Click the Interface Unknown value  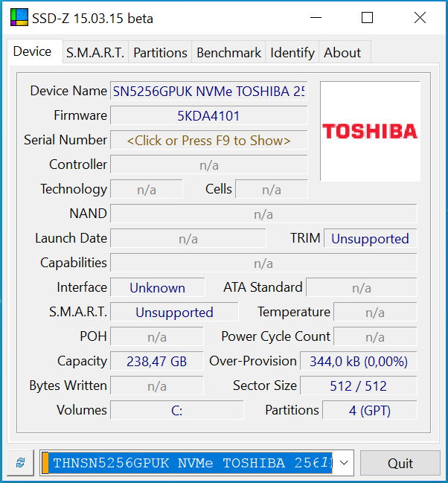(158, 288)
